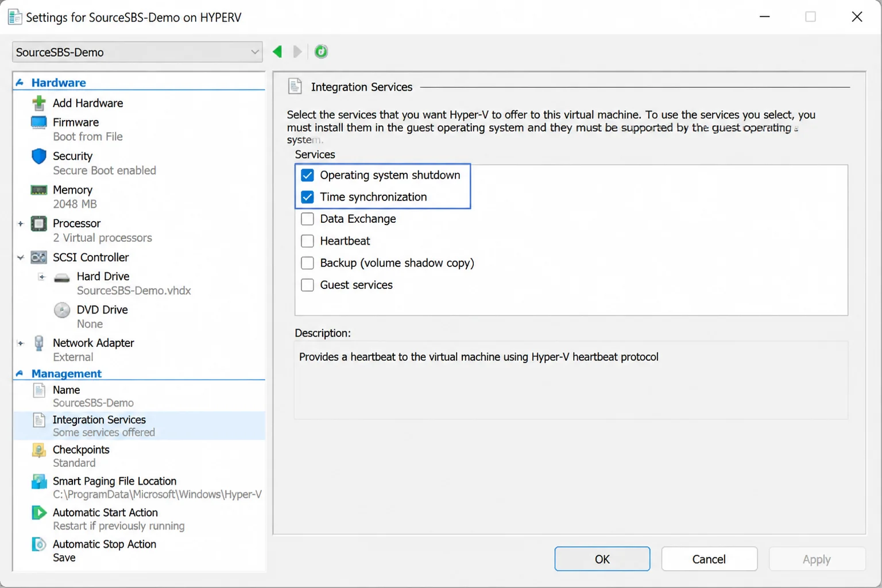Open the Security settings page
Viewport: 882px width, 588px height.
[72, 156]
